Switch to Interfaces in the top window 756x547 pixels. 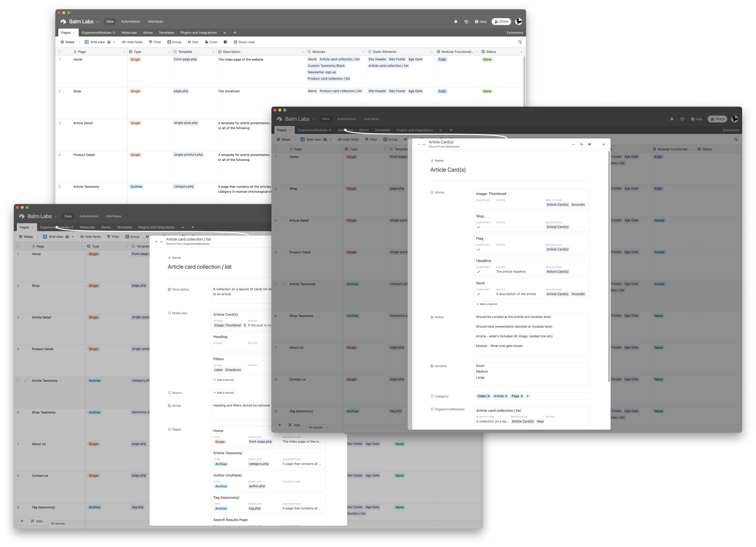156,21
